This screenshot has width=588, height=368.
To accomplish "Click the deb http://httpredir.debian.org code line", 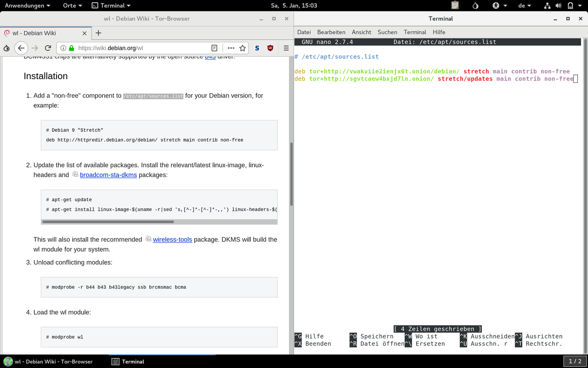I will pos(145,140).
